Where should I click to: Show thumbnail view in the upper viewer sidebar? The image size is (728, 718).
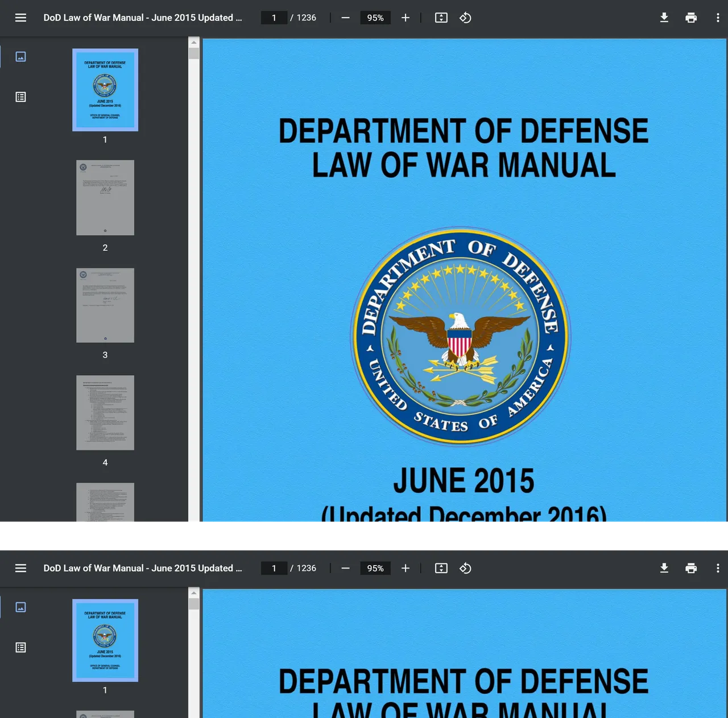point(21,56)
